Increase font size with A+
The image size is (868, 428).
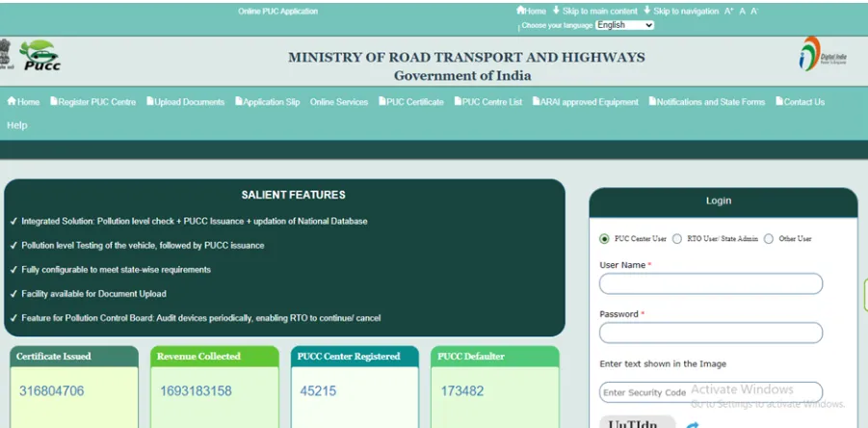click(728, 11)
